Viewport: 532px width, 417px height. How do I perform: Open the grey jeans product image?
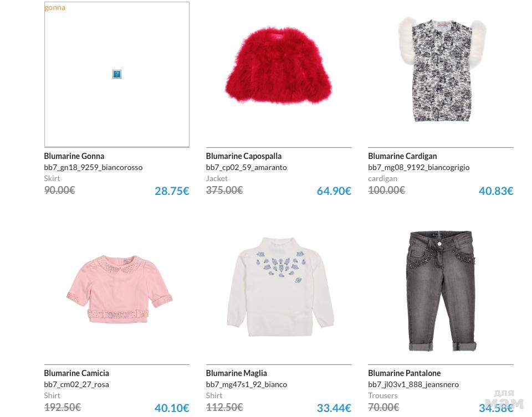coord(442,290)
